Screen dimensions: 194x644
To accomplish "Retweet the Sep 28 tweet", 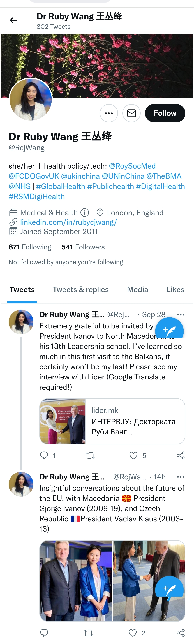I will [x=90, y=455].
